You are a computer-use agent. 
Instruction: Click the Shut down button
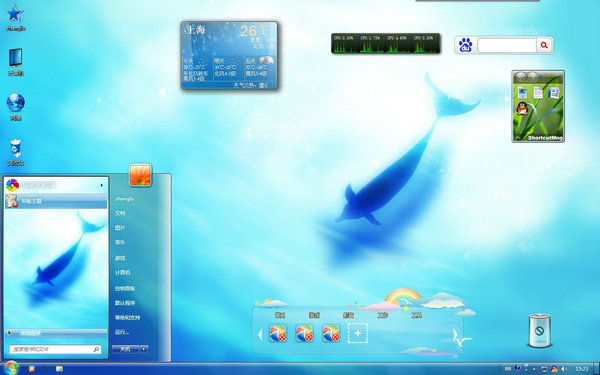(126, 349)
